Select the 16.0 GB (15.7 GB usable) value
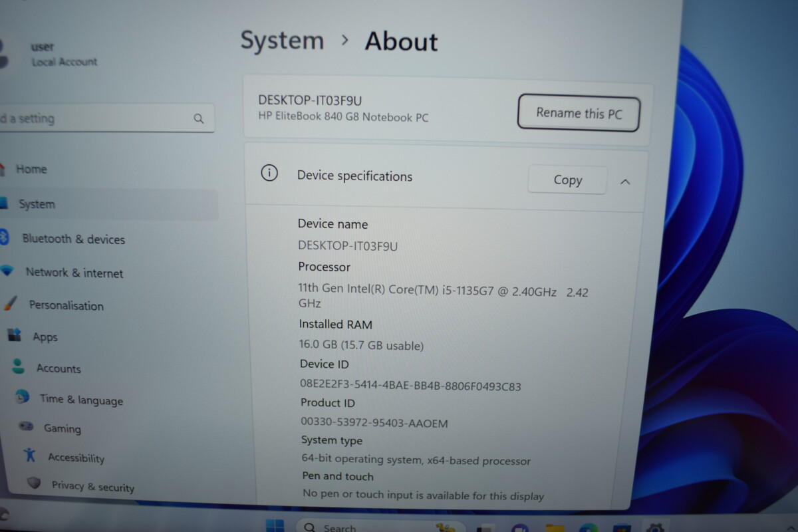798x532 pixels. (361, 346)
